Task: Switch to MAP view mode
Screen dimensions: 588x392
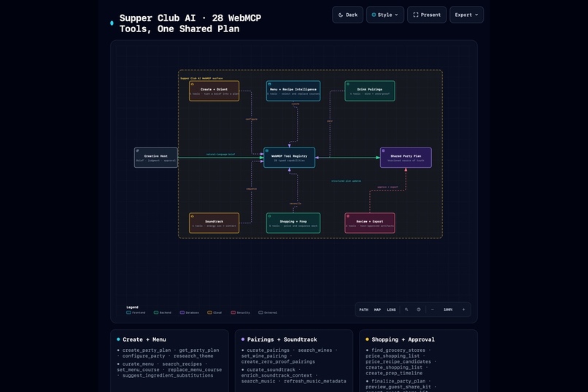Action: [377, 310]
